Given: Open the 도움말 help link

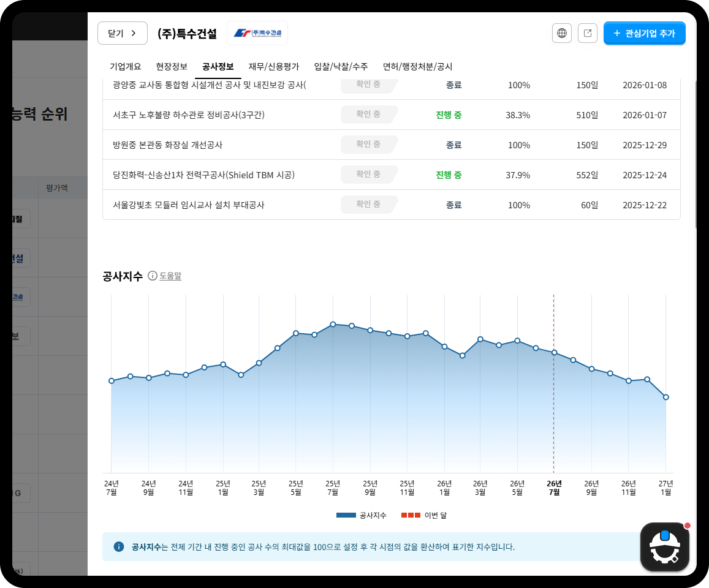Looking at the screenshot, I should pos(170,276).
